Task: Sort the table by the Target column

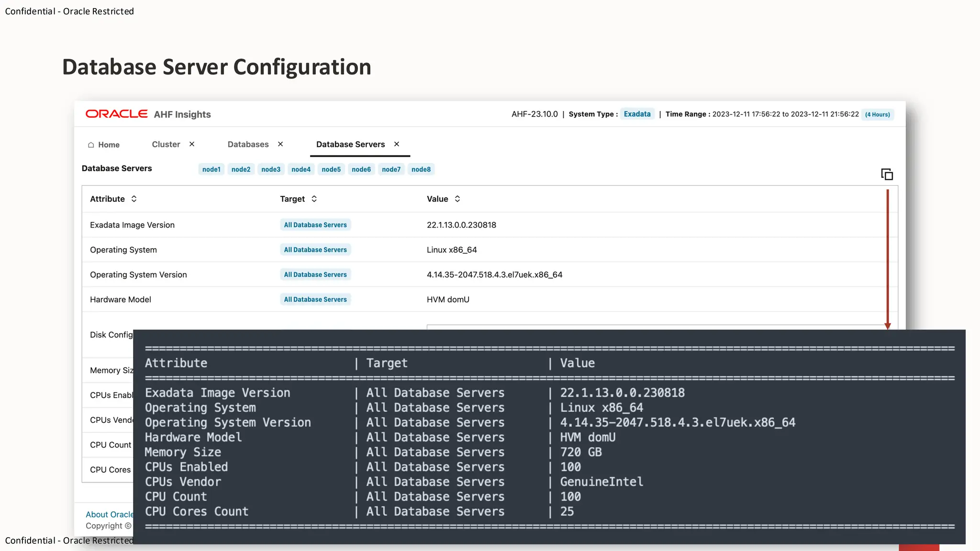Action: [x=314, y=199]
